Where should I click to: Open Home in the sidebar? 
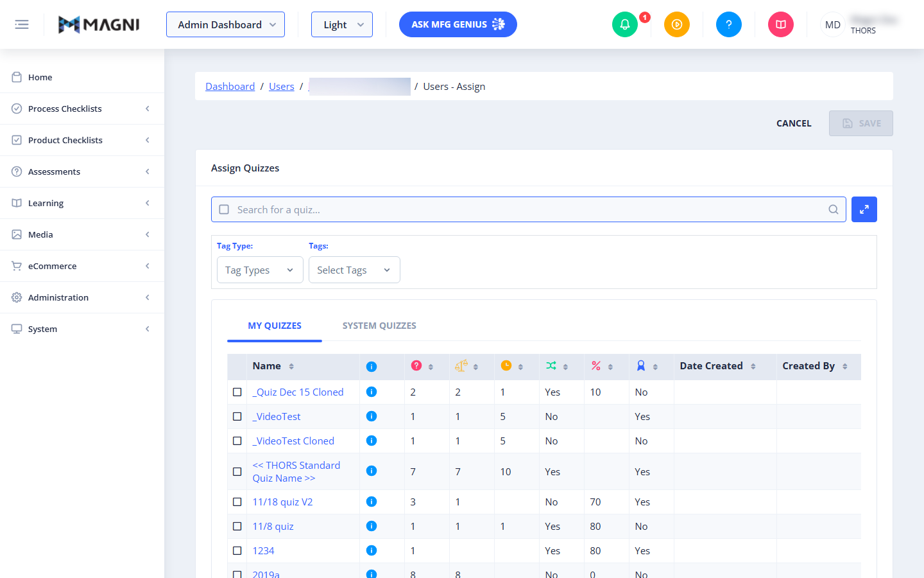[x=82, y=77]
